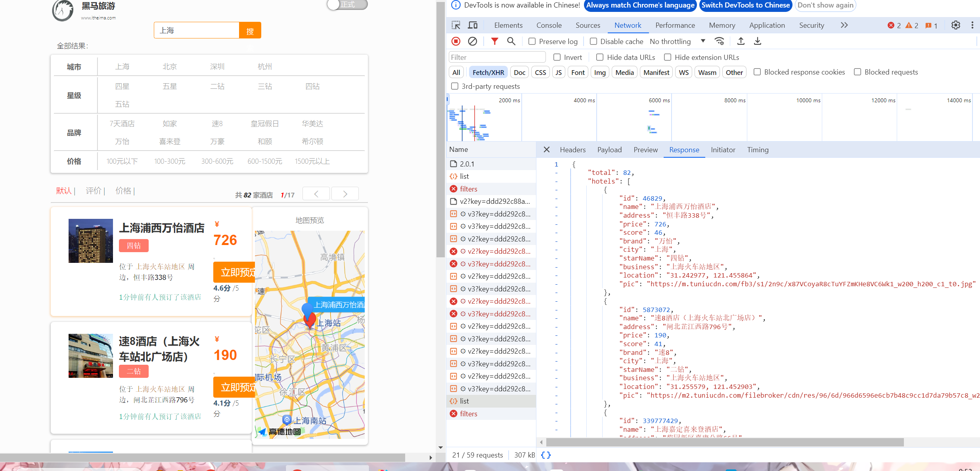Switch to the Console tab
The height and width of the screenshot is (471, 980).
point(549,25)
